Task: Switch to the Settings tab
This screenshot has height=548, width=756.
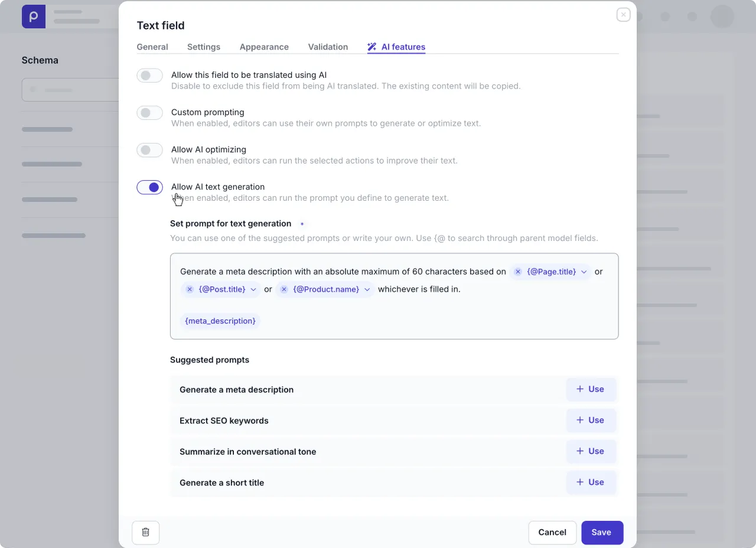Action: [x=204, y=47]
